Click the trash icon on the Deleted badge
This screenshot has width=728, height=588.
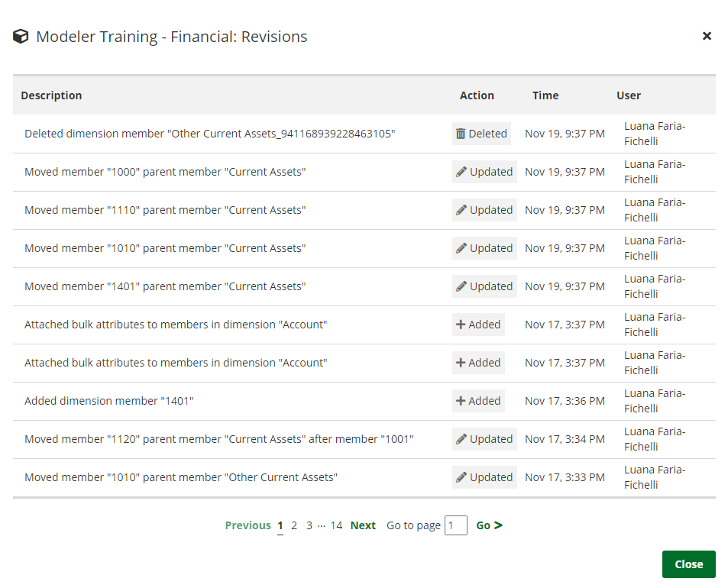click(x=461, y=133)
